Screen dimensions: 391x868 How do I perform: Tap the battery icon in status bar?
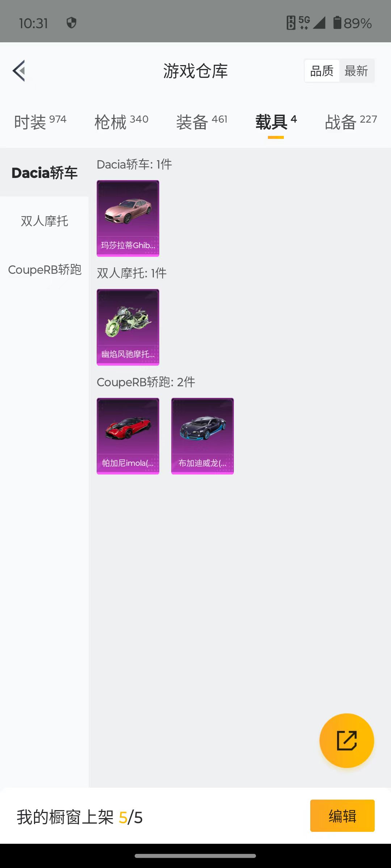click(337, 22)
